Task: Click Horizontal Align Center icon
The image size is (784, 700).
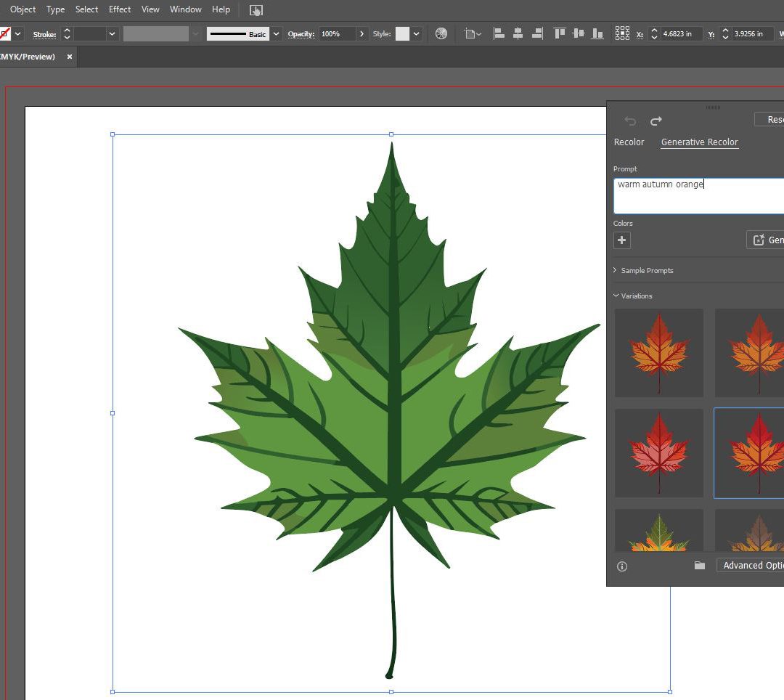Action: (x=518, y=33)
